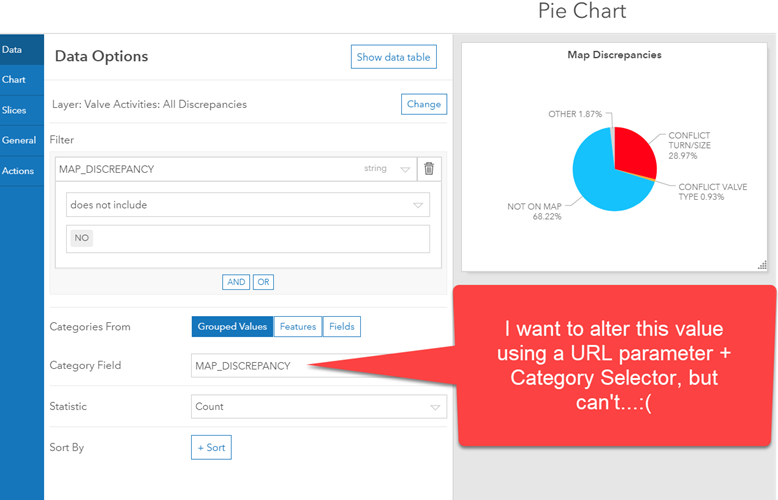Open the Actions tab

click(x=22, y=171)
